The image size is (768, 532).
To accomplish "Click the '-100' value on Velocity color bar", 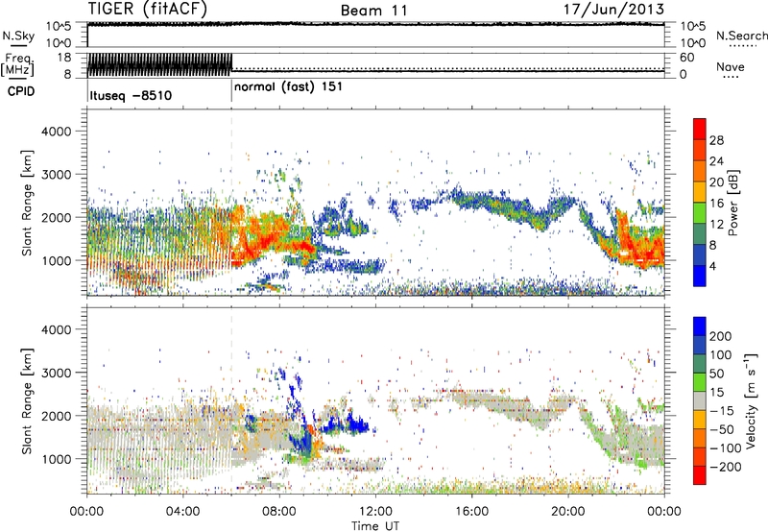I will click(x=725, y=448).
